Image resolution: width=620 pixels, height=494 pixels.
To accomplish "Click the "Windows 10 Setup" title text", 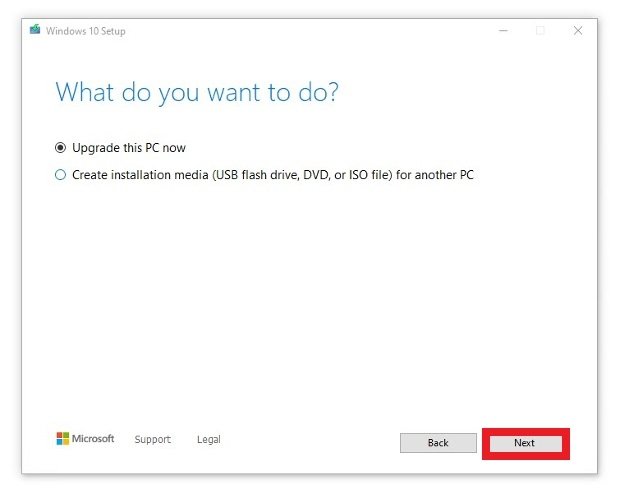I will tap(86, 31).
